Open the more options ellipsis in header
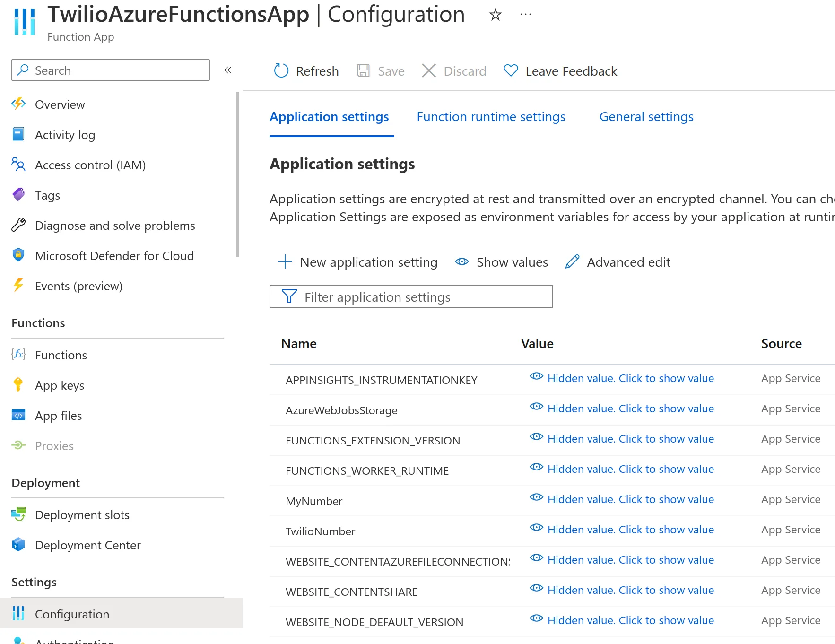The width and height of the screenshot is (835, 644). tap(525, 15)
